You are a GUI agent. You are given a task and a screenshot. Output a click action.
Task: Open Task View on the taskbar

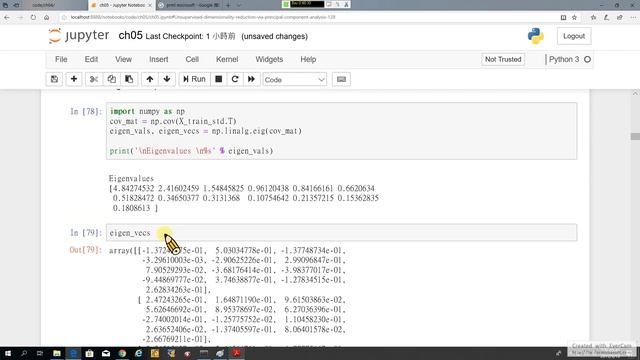click(40, 353)
